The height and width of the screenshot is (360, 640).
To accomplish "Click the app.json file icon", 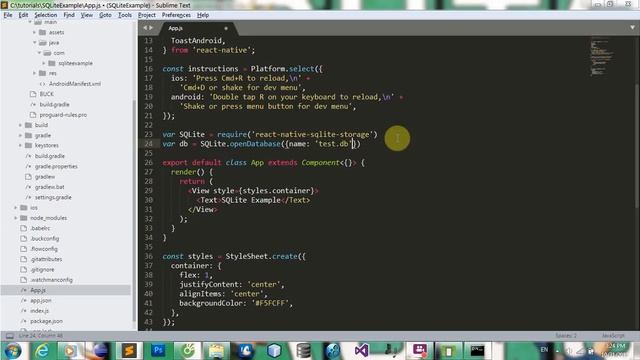I will pos(24,300).
